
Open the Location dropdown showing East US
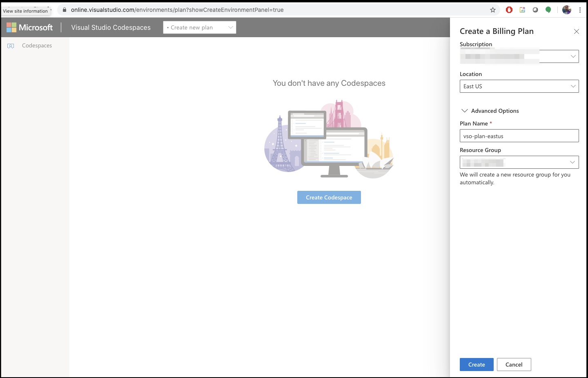tap(519, 86)
